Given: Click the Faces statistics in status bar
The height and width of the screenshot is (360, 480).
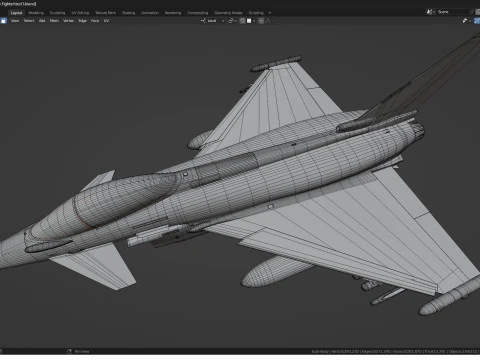Looking at the screenshot, I should tap(407, 351).
